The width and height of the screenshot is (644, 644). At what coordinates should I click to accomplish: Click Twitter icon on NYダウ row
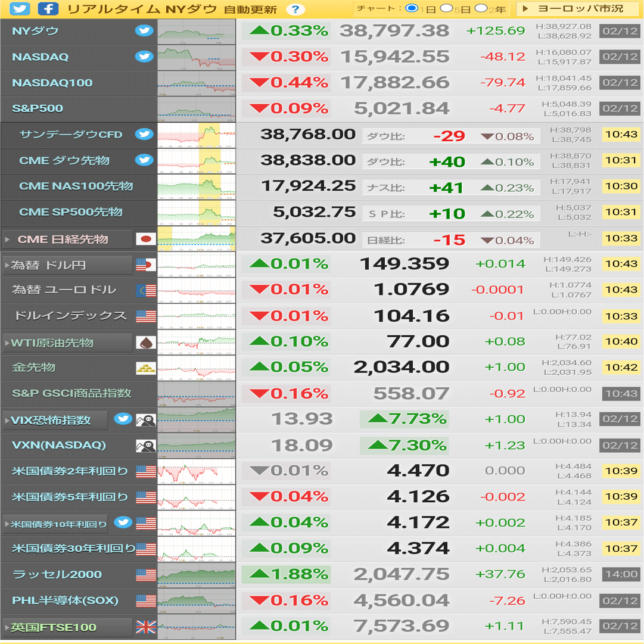pyautogui.click(x=144, y=31)
